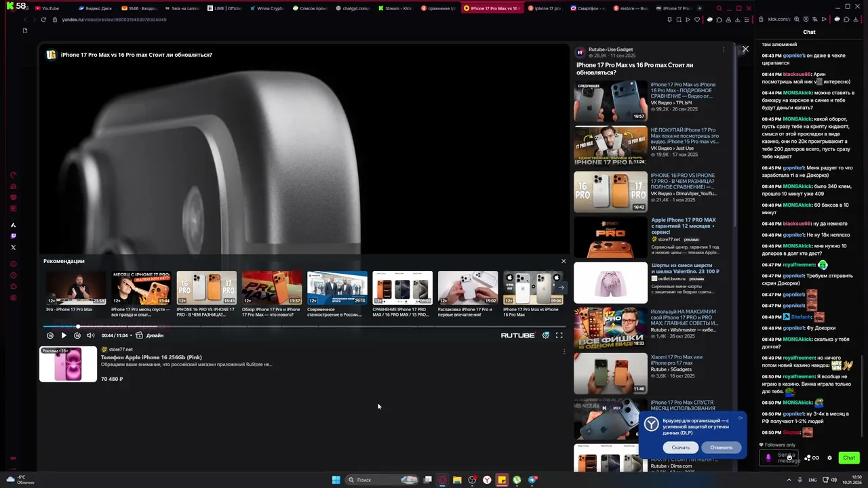Click the RUTUBE logo in the player
The width and height of the screenshot is (868, 488).
pos(517,335)
